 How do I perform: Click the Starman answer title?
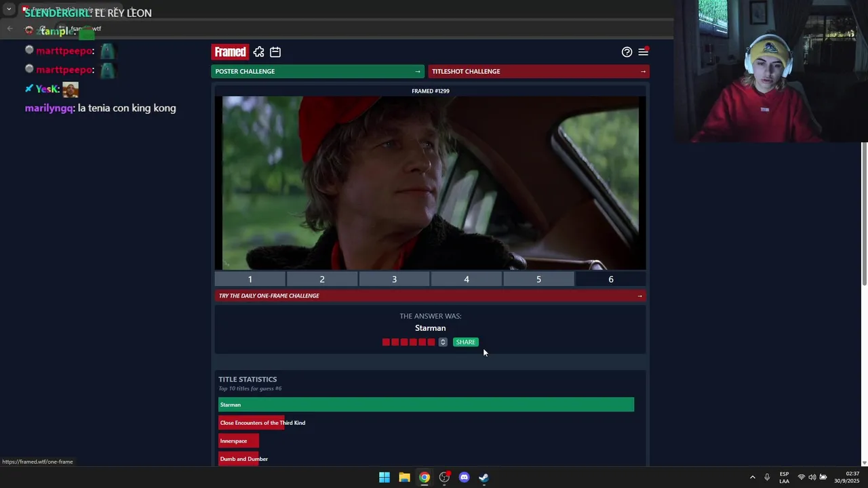pos(430,328)
